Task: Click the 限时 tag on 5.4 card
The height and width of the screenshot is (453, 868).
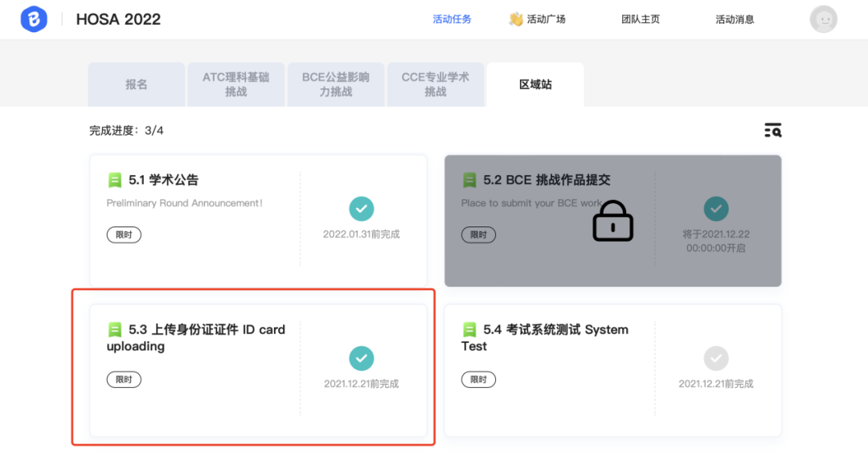Action: tap(478, 379)
